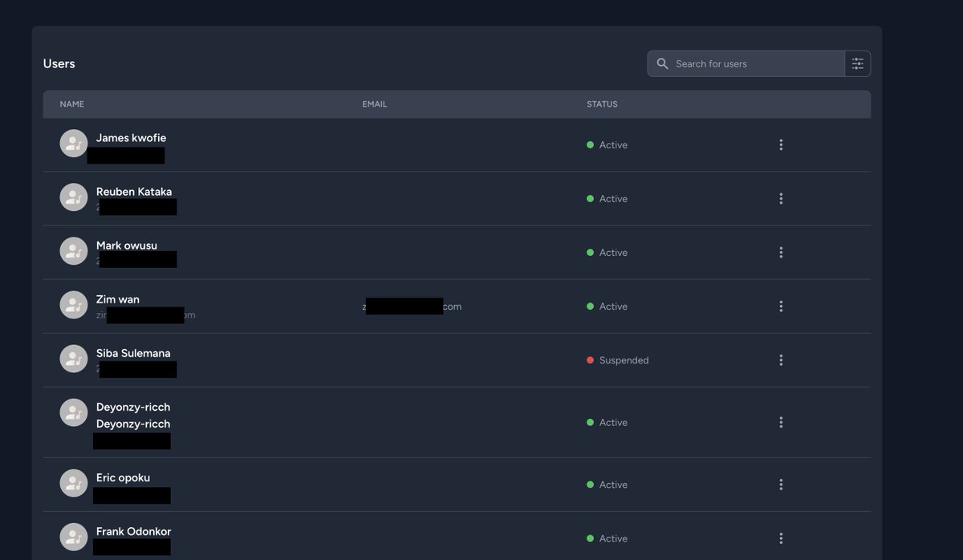Select the Siba Sulemana user name
This screenshot has height=560, width=963.
132,352
